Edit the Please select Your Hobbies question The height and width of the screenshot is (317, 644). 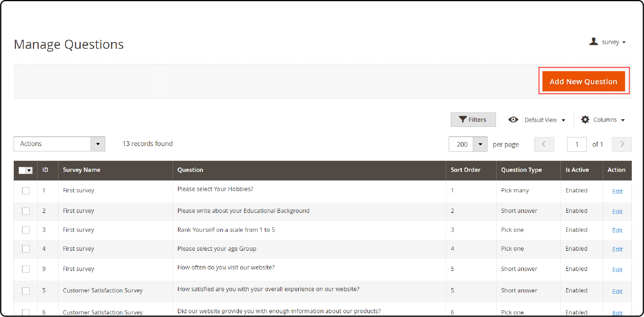coord(617,191)
